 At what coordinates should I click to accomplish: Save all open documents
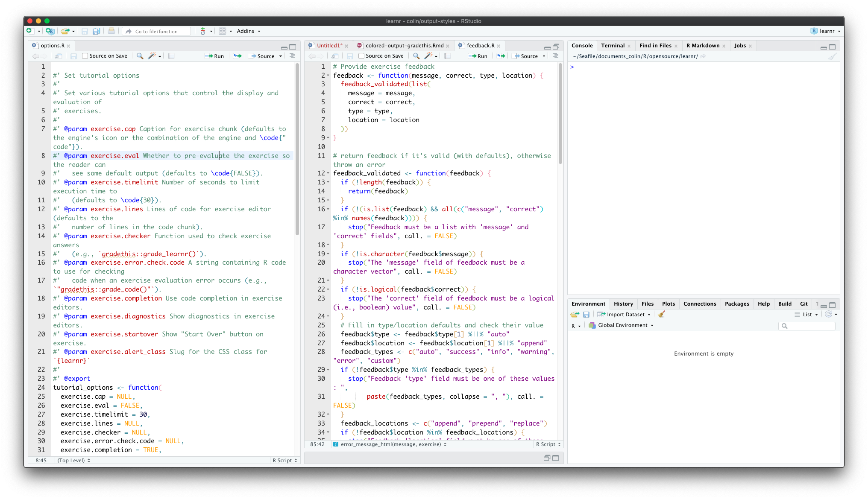pyautogui.click(x=97, y=31)
